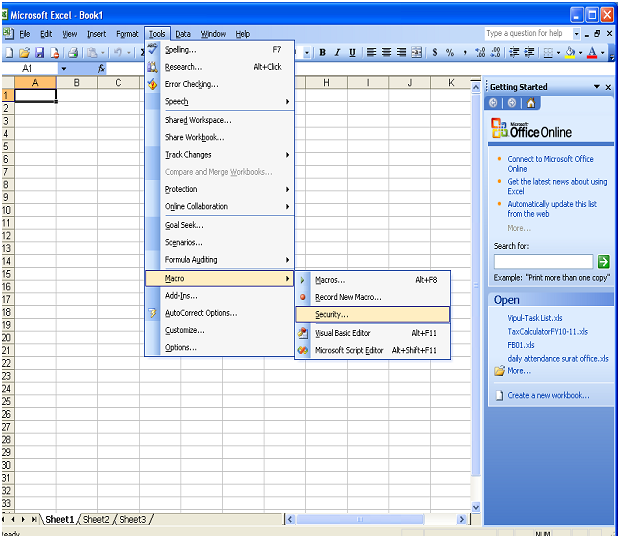
Task: Switch to the Sheet2 tab
Action: (97, 520)
